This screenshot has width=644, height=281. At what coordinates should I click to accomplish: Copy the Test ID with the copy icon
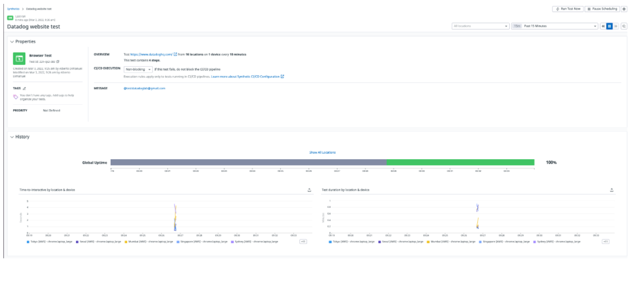[57, 61]
